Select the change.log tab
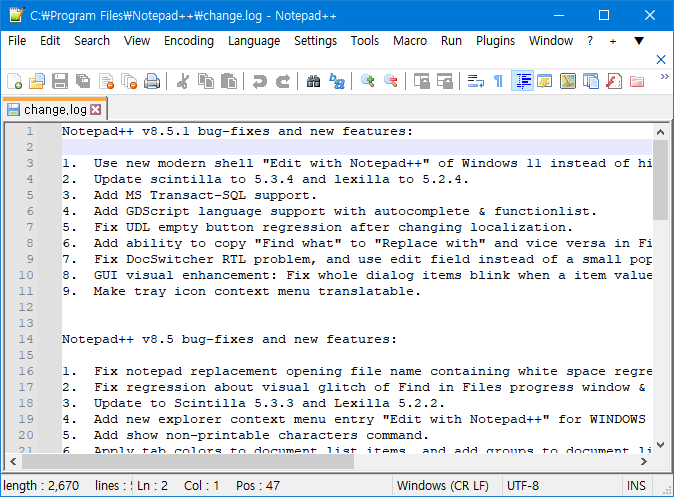This screenshot has height=497, width=674. (x=55, y=110)
